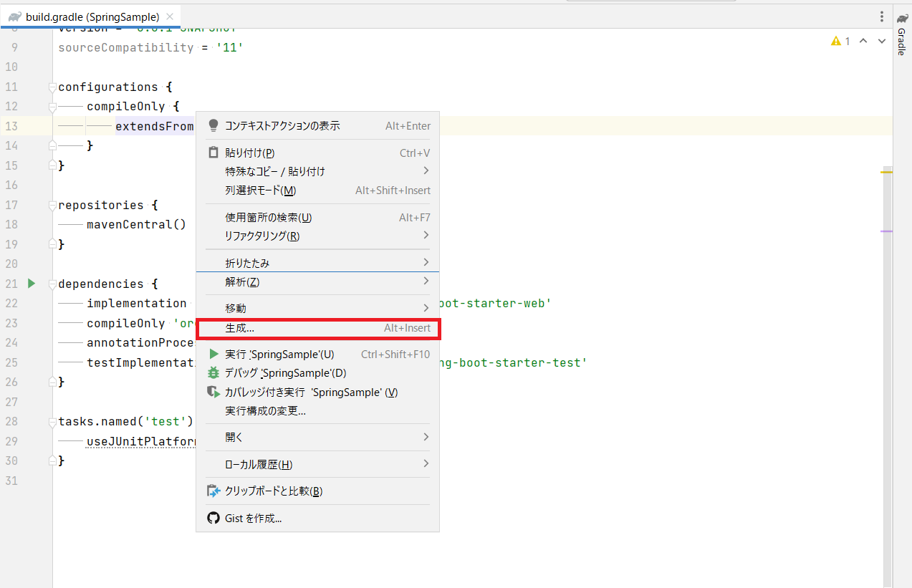Collapse the configurations block fold marker
The height and width of the screenshot is (588, 912).
click(x=52, y=87)
